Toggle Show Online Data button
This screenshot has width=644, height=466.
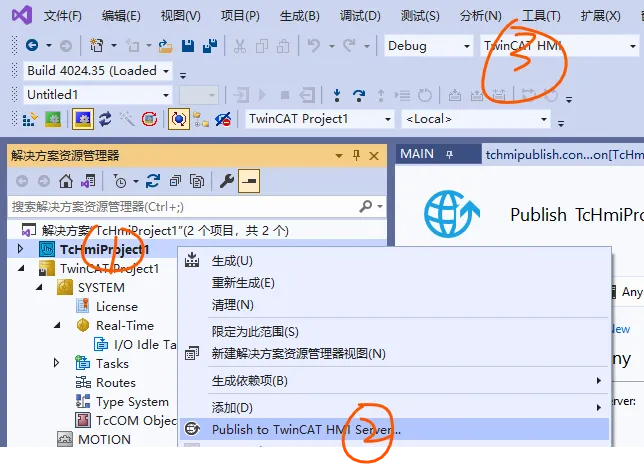pos(179,119)
